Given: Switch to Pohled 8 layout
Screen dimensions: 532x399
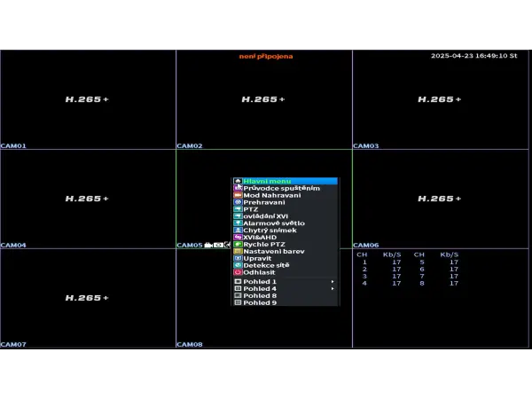Looking at the screenshot, I should [260, 295].
